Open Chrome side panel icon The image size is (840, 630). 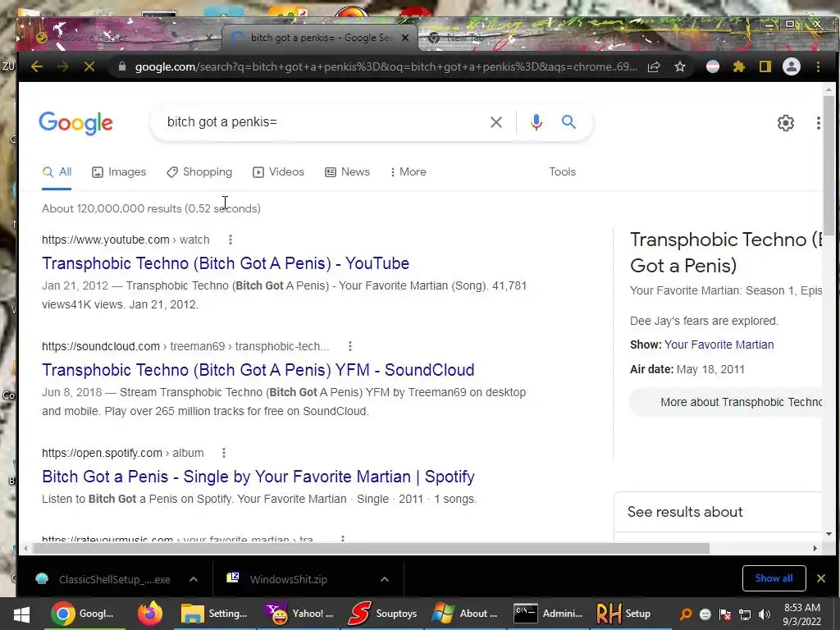click(765, 67)
